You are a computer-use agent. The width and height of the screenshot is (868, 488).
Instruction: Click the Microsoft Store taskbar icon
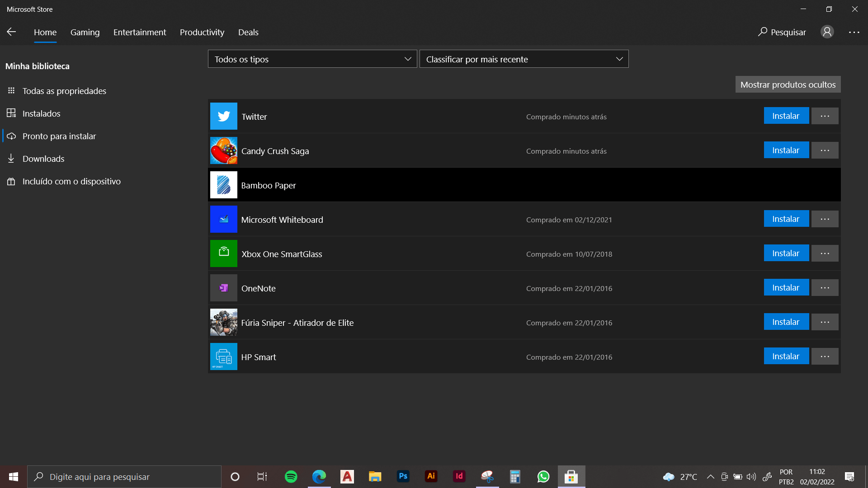coord(571,477)
